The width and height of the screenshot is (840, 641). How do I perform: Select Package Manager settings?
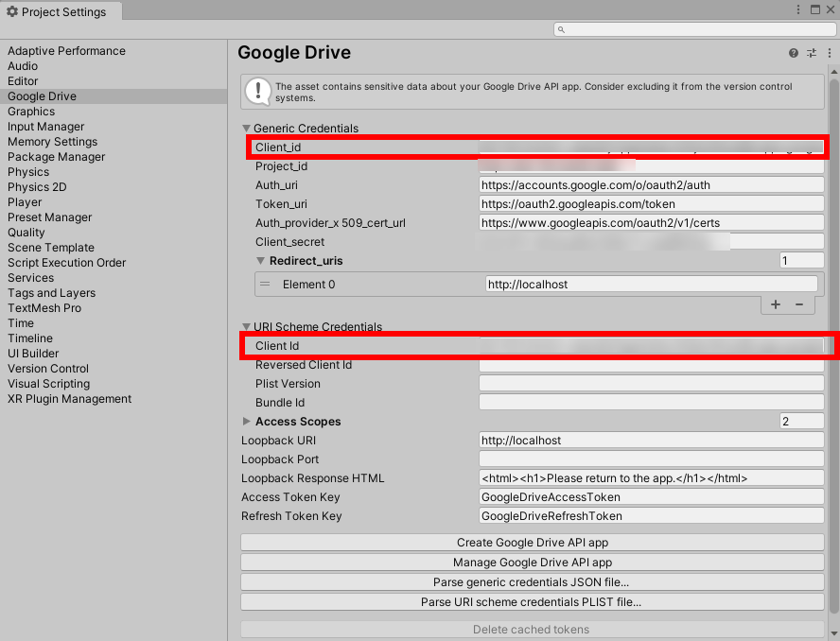[x=56, y=157]
